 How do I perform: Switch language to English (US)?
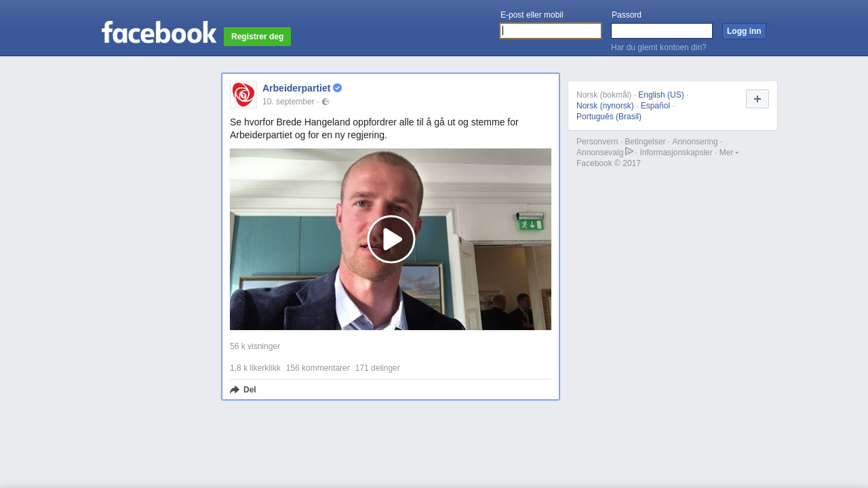click(x=661, y=95)
